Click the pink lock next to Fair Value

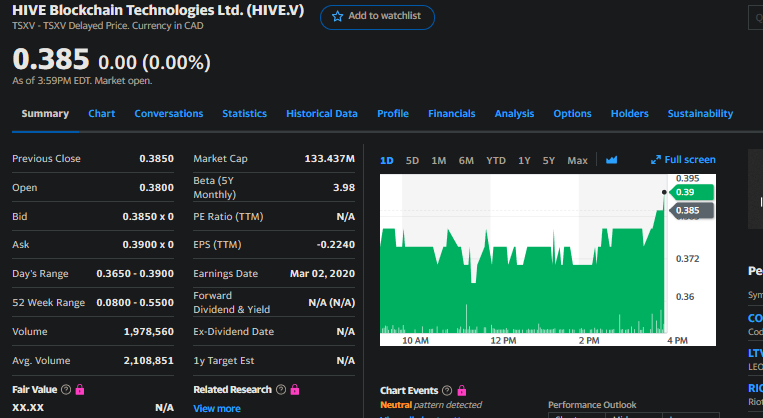coord(80,389)
